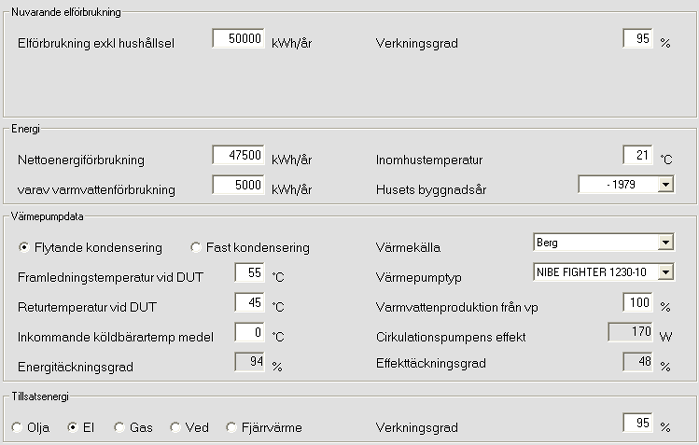Focus the Inomhustemperatur field
Viewport: 699px width, 445px height.
point(637,155)
